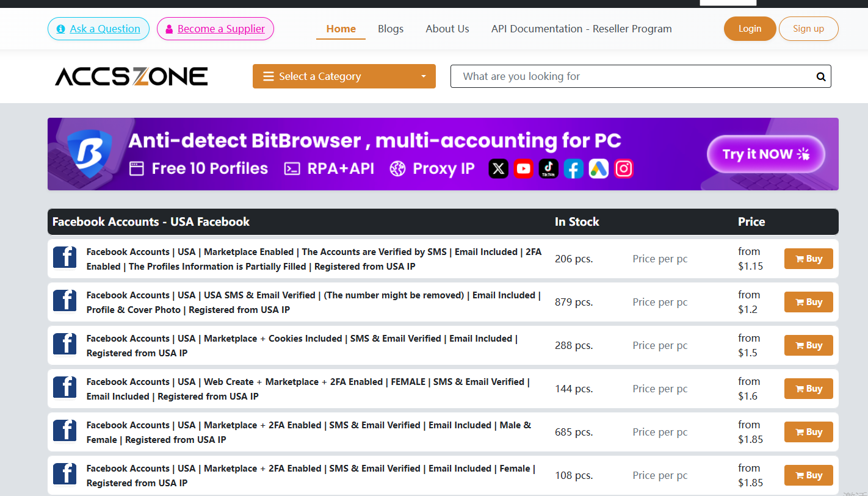868x496 pixels.
Task: Click Facebook icon of Web Create FEMALE row
Action: pos(65,387)
